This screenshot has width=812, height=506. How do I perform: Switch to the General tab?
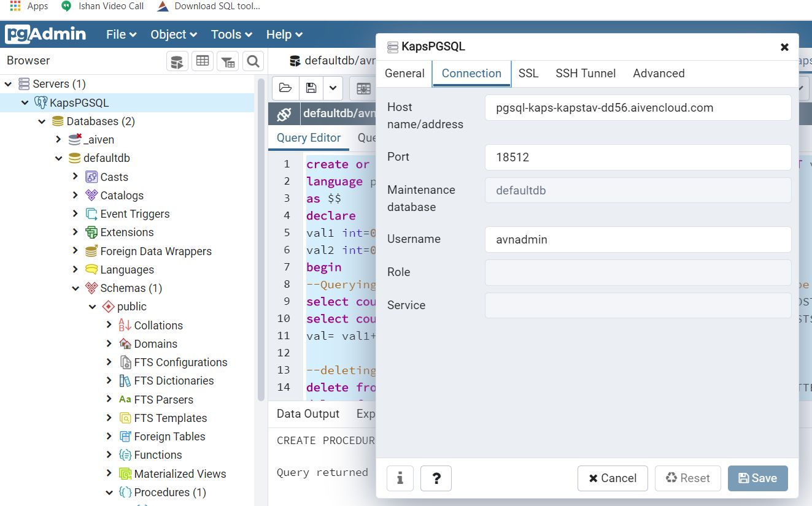coord(404,74)
